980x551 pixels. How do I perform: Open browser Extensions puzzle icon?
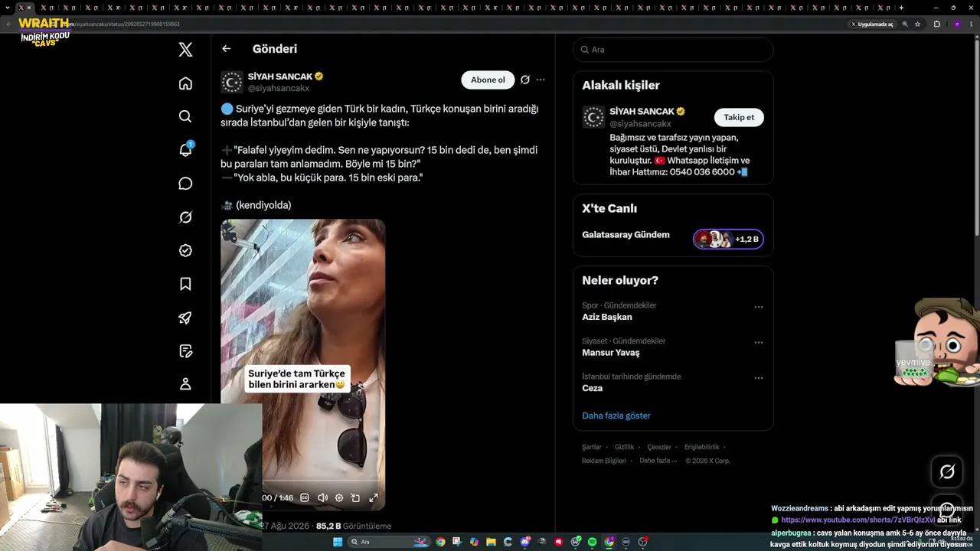(936, 24)
